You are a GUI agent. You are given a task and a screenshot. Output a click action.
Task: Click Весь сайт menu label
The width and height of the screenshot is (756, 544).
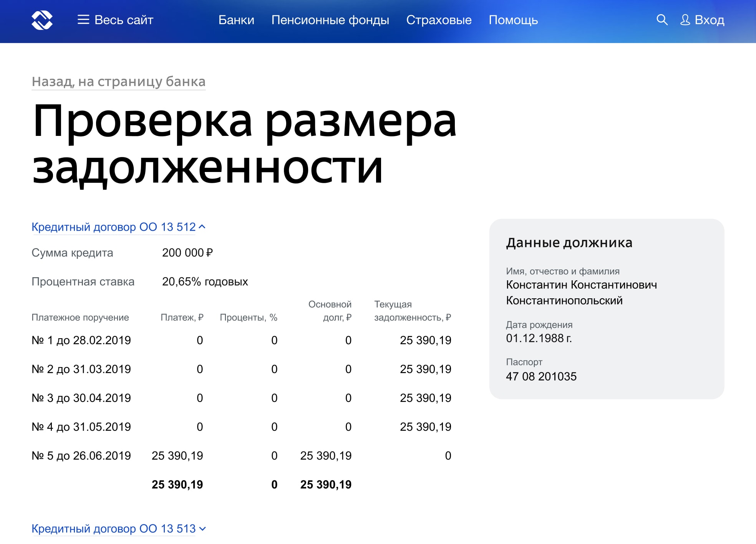pos(124,20)
